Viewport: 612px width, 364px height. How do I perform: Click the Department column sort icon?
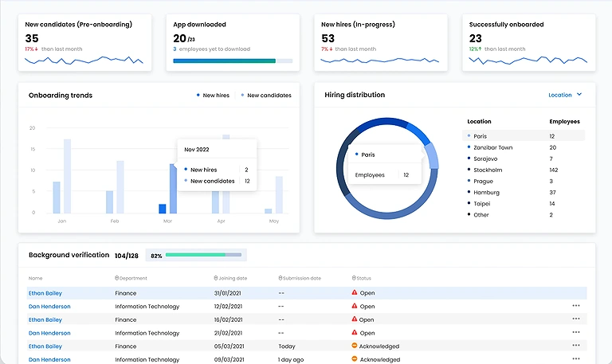tap(116, 278)
